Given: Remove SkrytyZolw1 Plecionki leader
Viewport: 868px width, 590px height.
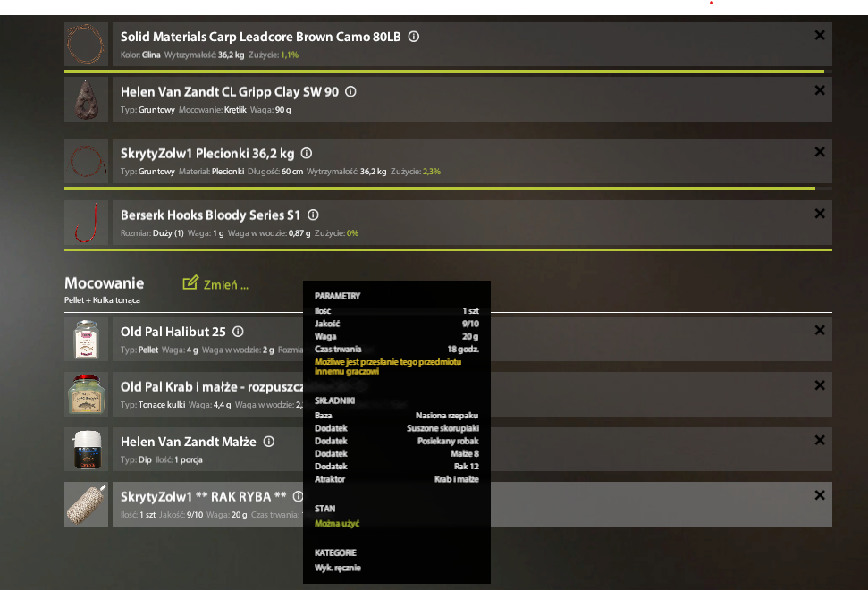Looking at the screenshot, I should click(820, 152).
